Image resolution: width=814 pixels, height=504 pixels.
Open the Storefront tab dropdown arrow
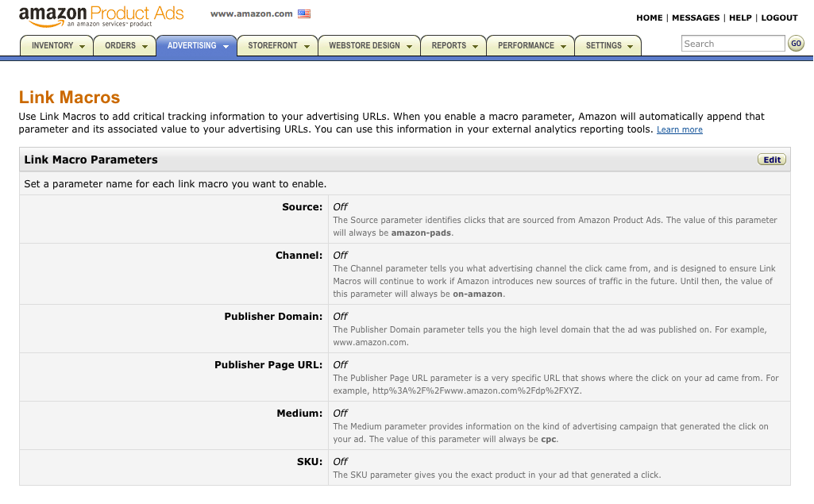(x=305, y=47)
